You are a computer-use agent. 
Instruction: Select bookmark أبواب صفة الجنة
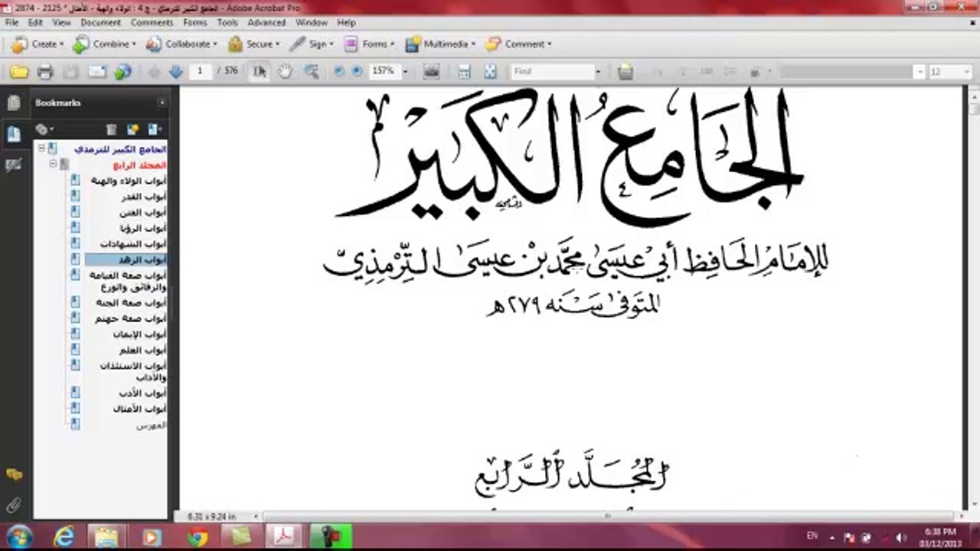click(131, 302)
